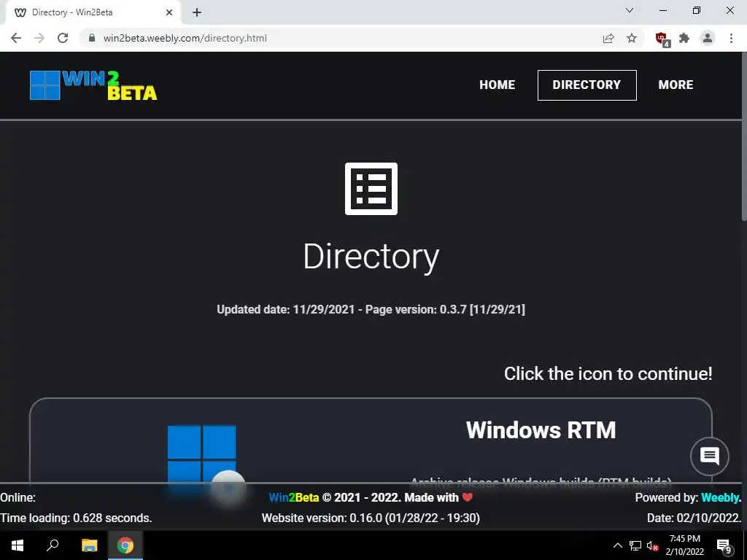Open network status tray icon
Screen dimensions: 747x560
[x=635, y=545]
